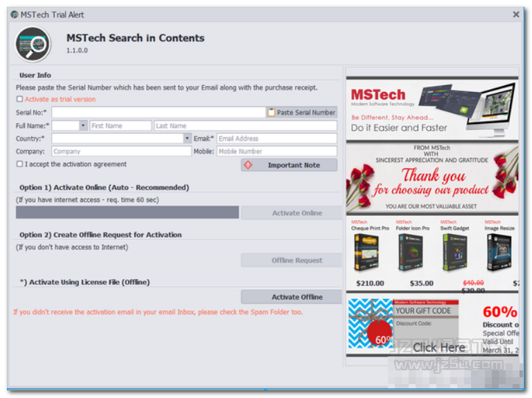Screen dimensions: 532x398
Task: Click the $210.00 price label
Action: click(370, 283)
